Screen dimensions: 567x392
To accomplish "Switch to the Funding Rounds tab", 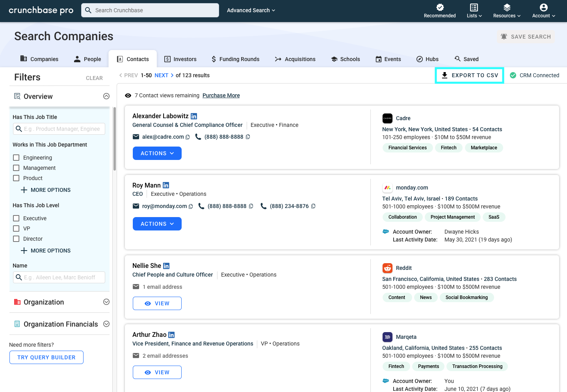I will [235, 59].
